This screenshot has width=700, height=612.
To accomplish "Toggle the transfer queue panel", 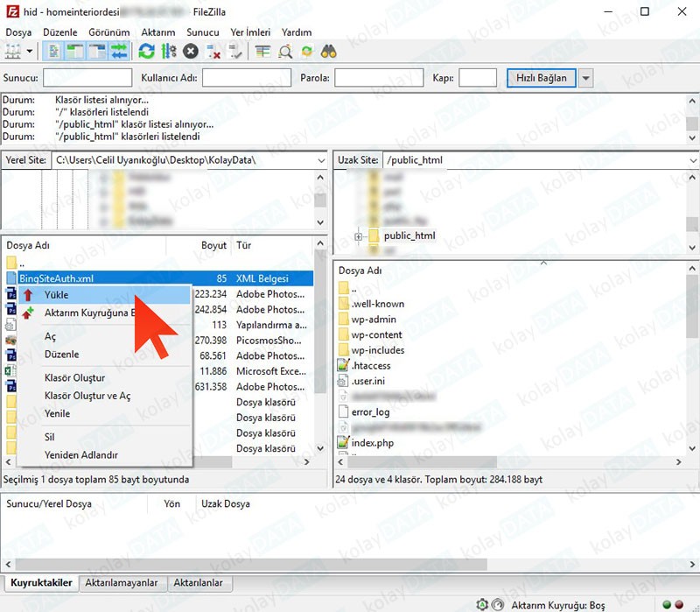I will click(x=120, y=51).
